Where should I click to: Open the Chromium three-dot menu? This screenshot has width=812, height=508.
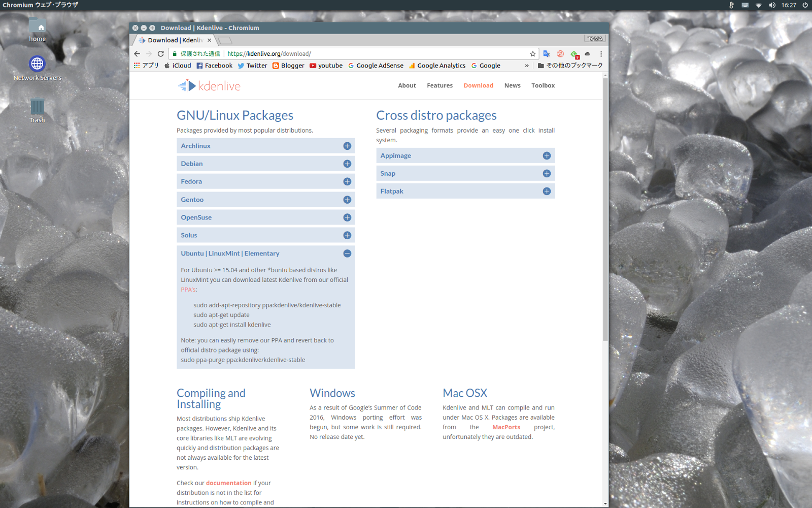coord(601,54)
